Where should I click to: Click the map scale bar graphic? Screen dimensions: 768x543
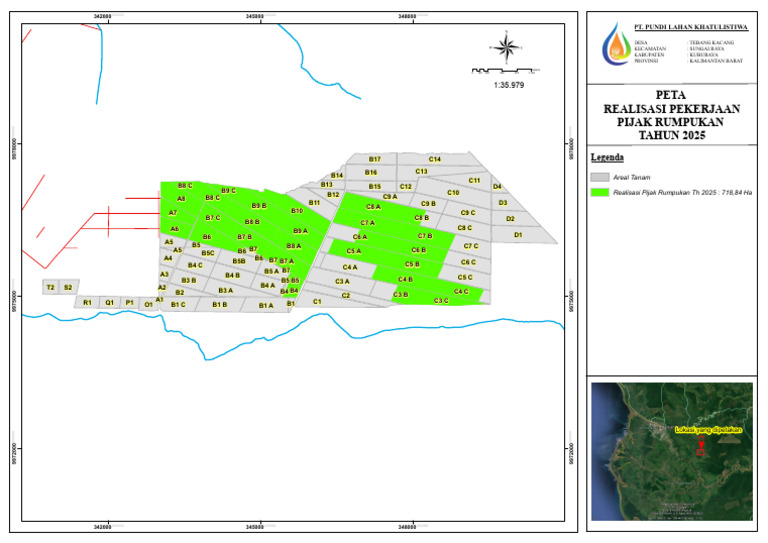pos(505,71)
